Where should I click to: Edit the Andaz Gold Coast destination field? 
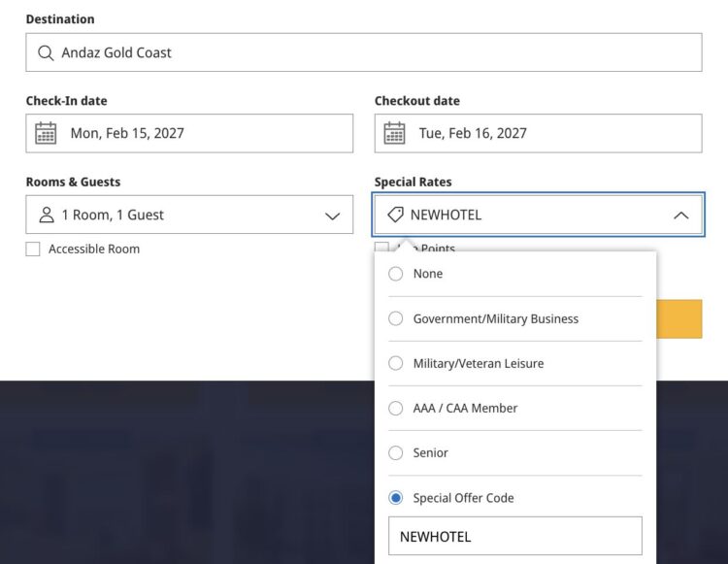coord(364,52)
